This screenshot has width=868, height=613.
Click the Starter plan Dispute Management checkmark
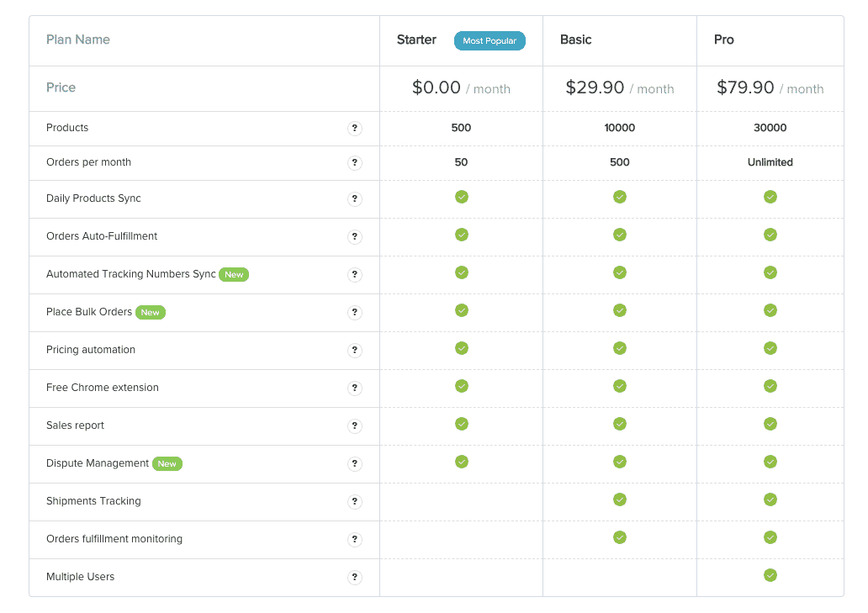[x=461, y=462]
